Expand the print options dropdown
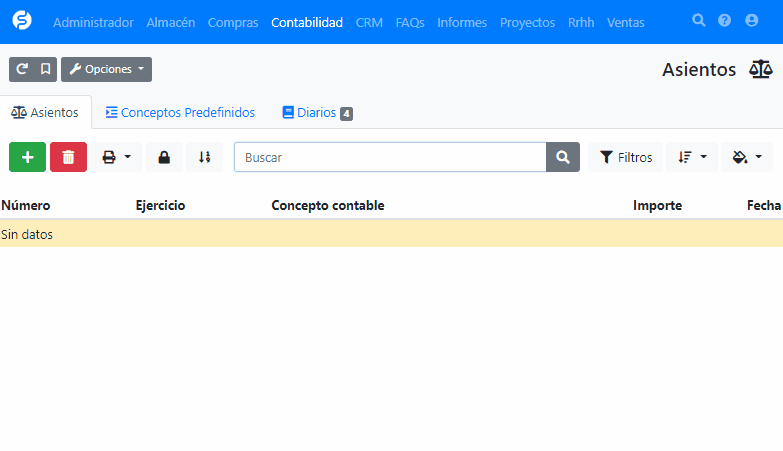This screenshot has width=783, height=451. [x=116, y=157]
